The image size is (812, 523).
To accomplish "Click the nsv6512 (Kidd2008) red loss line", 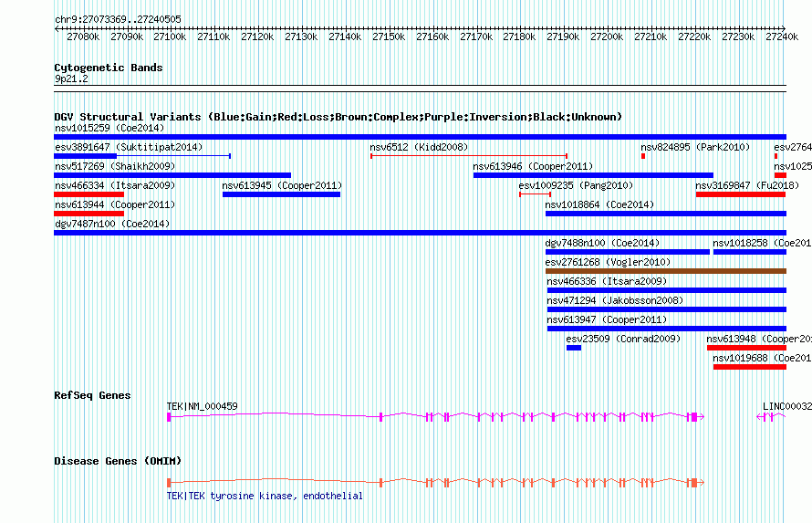I will click(x=468, y=156).
